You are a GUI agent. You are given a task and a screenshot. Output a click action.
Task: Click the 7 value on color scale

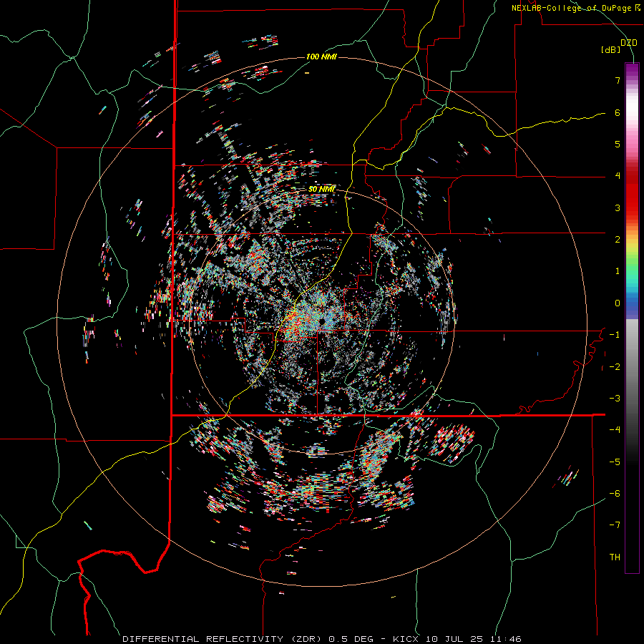[x=618, y=80]
